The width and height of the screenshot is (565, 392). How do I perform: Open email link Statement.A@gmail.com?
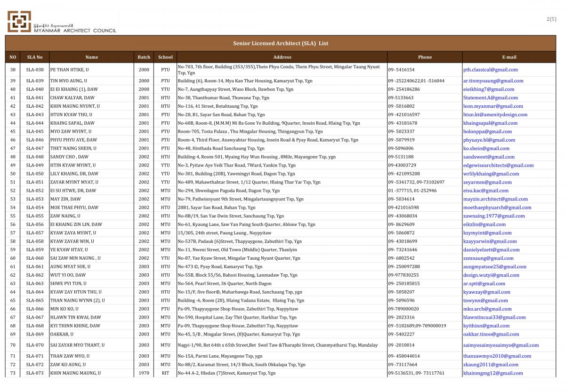tap(490, 98)
